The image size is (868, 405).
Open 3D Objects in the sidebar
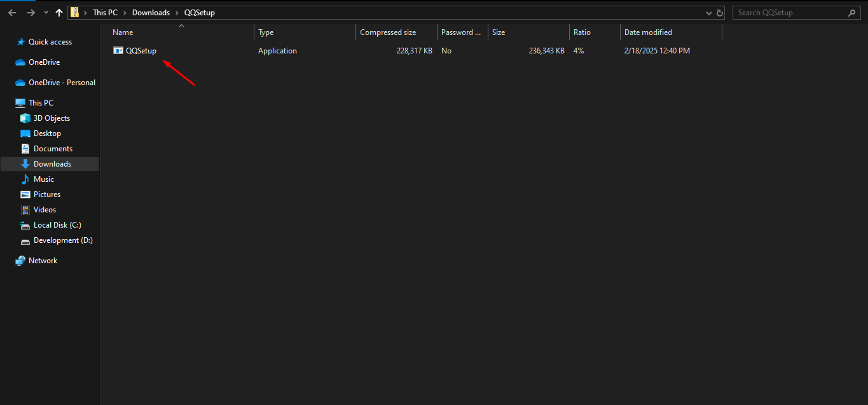click(52, 118)
